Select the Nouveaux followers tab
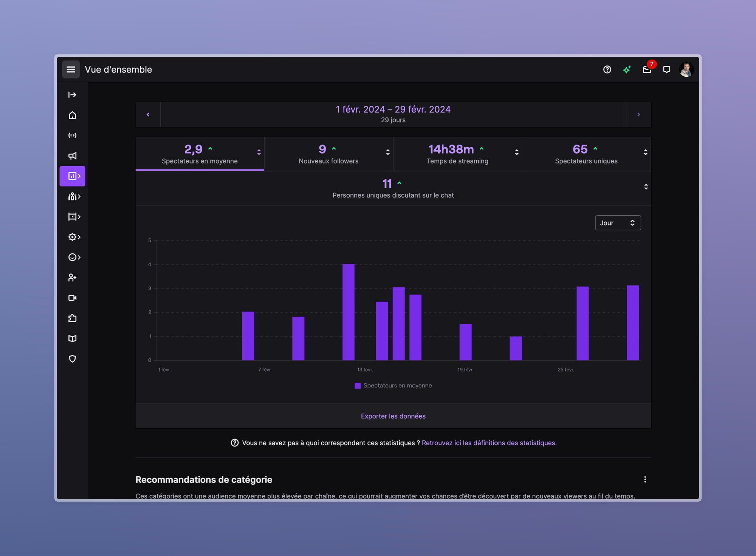The width and height of the screenshot is (756, 556). click(x=328, y=154)
